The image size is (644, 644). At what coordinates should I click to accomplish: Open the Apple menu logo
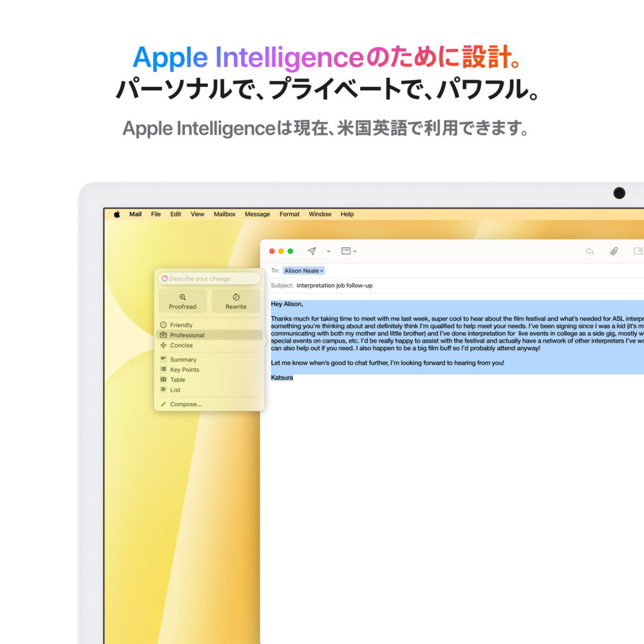[x=117, y=214]
